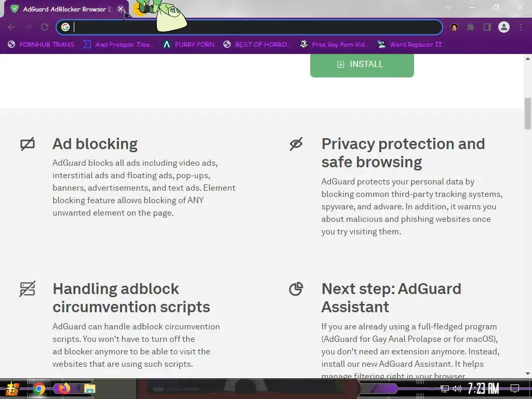Image resolution: width=532 pixels, height=399 pixels.
Task: Click the Privacy protection crossed-eye icon
Action: coord(296,144)
